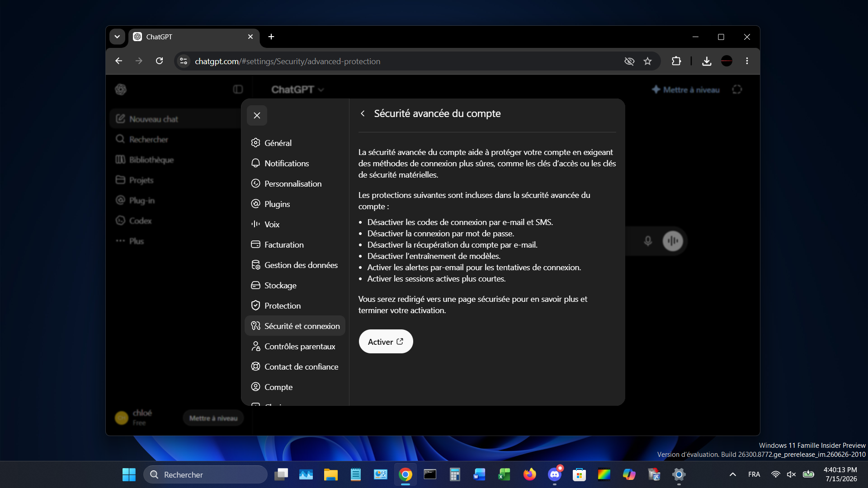The height and width of the screenshot is (488, 868).
Task: Open Compte section
Action: (x=295, y=387)
